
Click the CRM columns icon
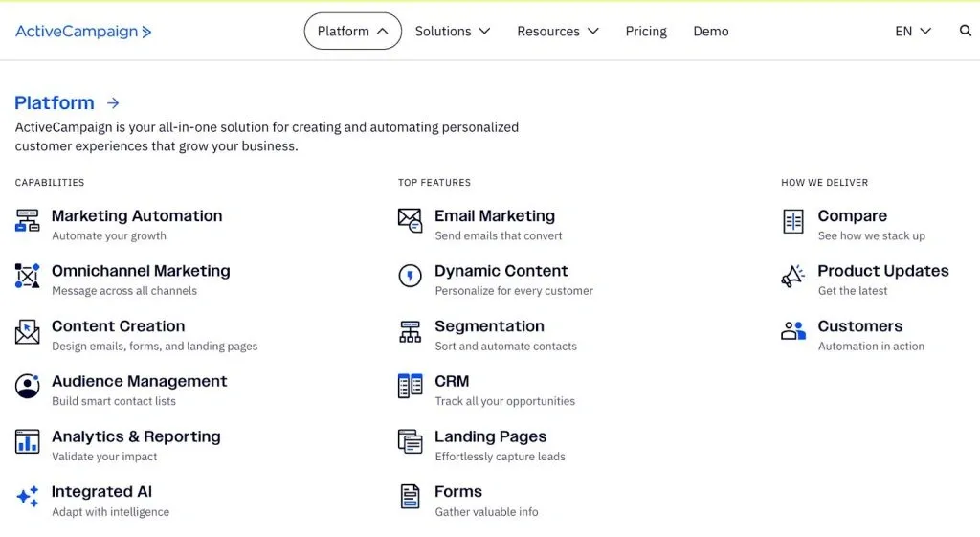coord(410,387)
